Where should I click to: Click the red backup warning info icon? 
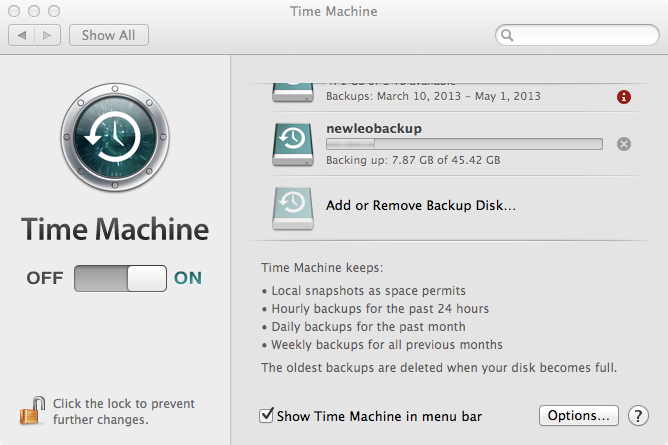[x=624, y=97]
